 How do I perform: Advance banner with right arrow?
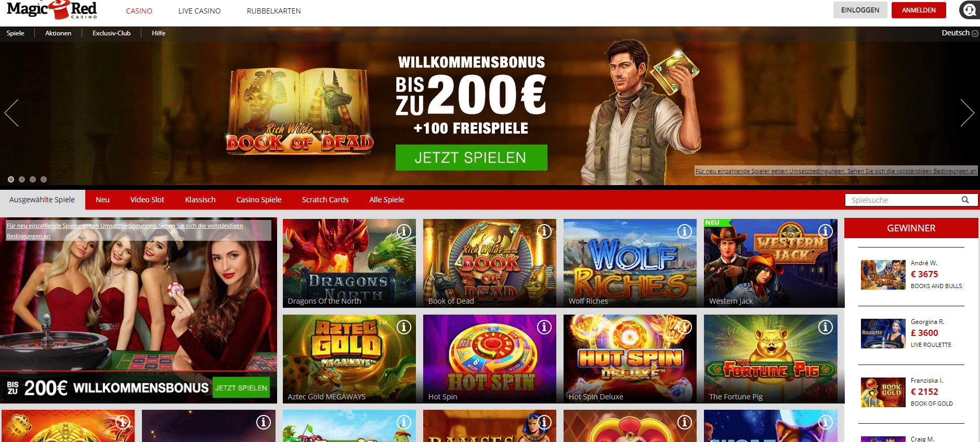[x=967, y=113]
